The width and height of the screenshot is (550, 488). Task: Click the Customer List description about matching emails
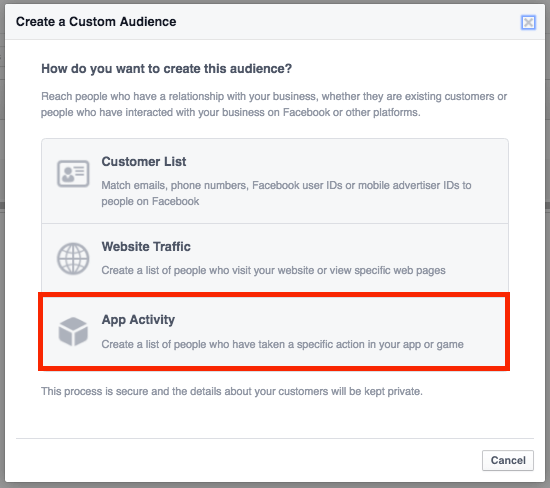(286, 193)
